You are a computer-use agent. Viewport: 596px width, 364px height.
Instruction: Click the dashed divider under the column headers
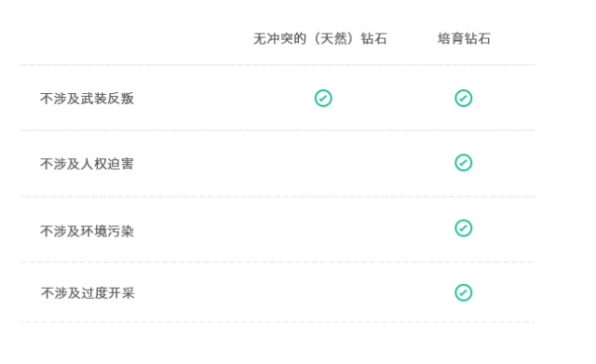point(278,65)
